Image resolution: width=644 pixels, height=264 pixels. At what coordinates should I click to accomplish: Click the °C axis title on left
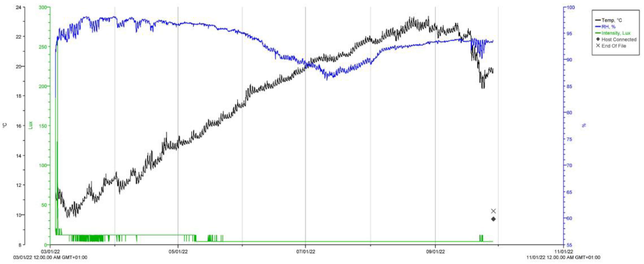click(5, 126)
